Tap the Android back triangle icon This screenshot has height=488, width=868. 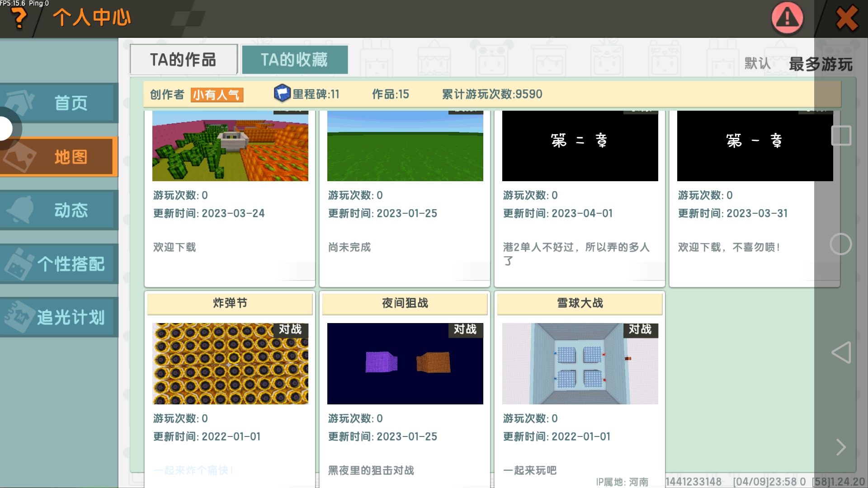click(x=841, y=352)
